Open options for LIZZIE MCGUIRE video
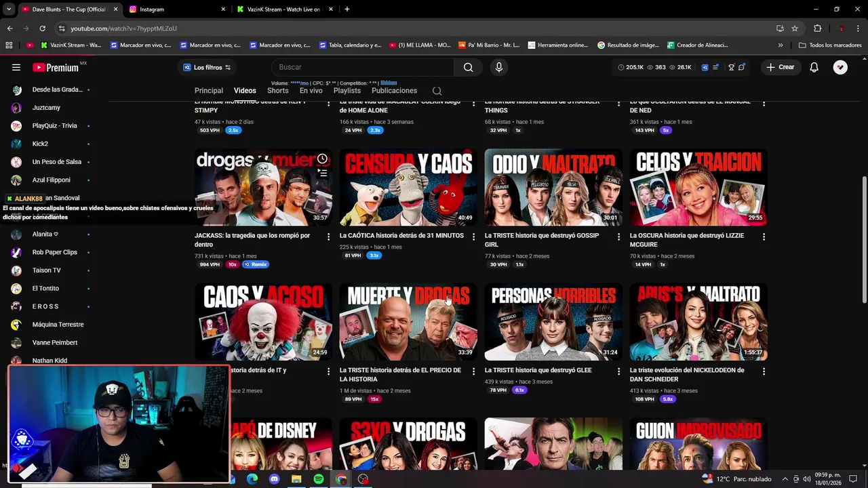This screenshot has width=868, height=488. (x=764, y=237)
